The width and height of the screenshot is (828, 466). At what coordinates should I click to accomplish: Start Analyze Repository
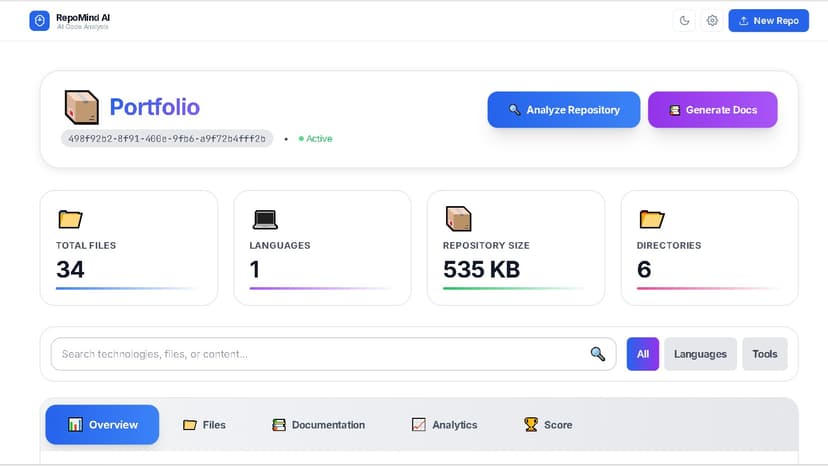(563, 110)
